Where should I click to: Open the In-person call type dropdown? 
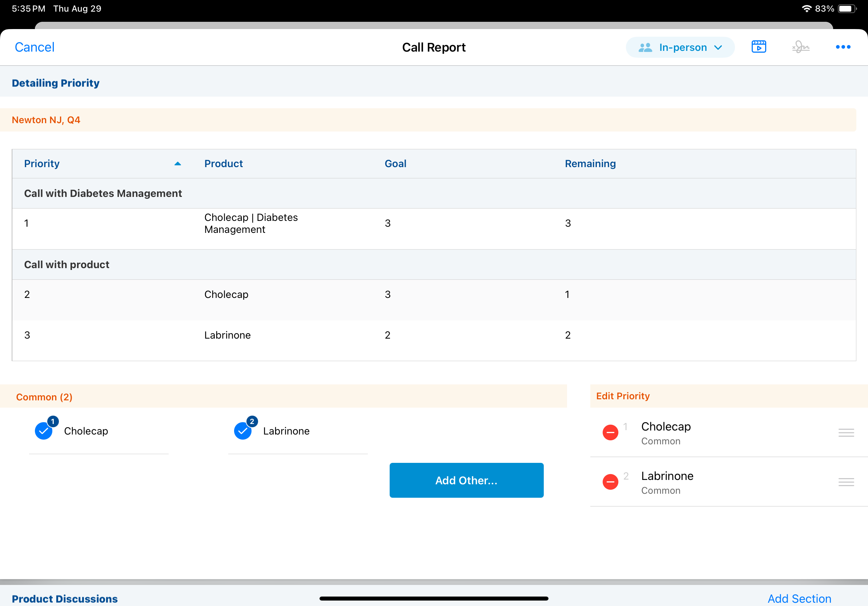680,47
